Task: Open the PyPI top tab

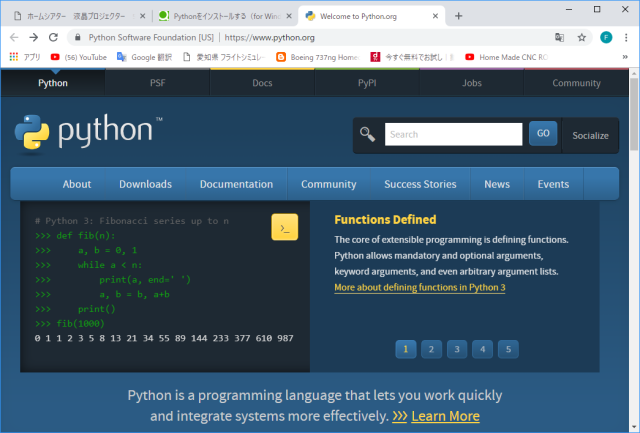Action: coord(367,83)
